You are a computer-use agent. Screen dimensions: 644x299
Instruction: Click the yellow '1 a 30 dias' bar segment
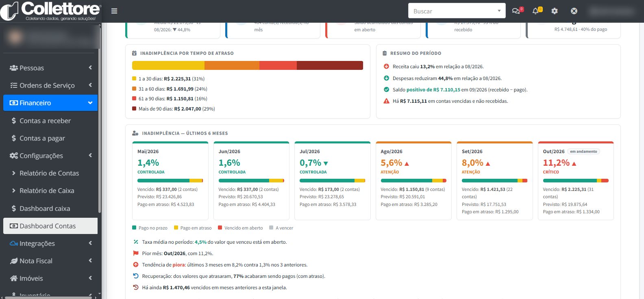(x=168, y=65)
